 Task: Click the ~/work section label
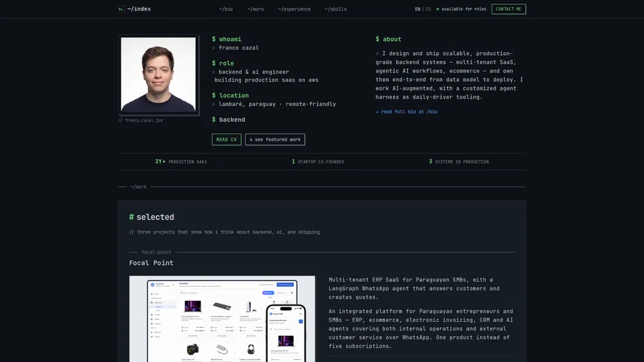pyautogui.click(x=138, y=187)
